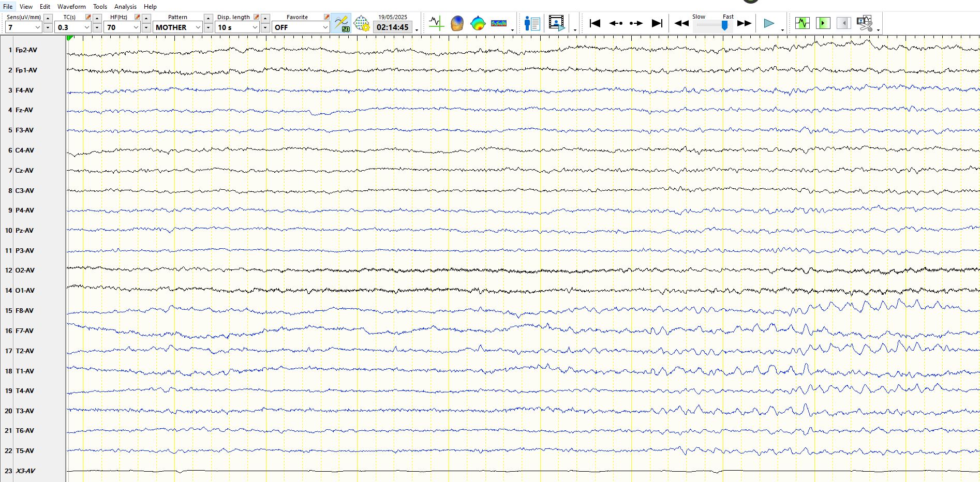The height and width of the screenshot is (482, 980).
Task: Select the Fp2-AV channel label
Action: pos(26,50)
